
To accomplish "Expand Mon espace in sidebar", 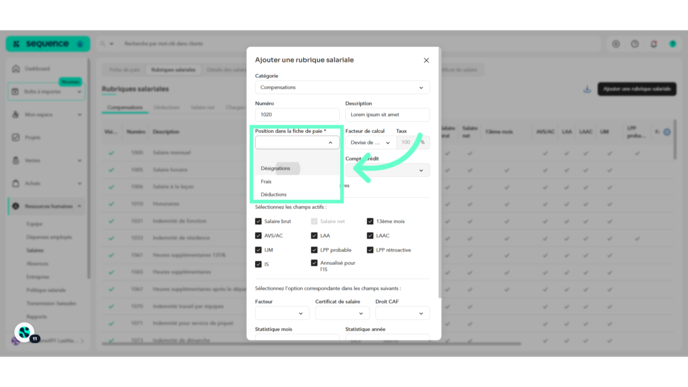I will click(46, 115).
